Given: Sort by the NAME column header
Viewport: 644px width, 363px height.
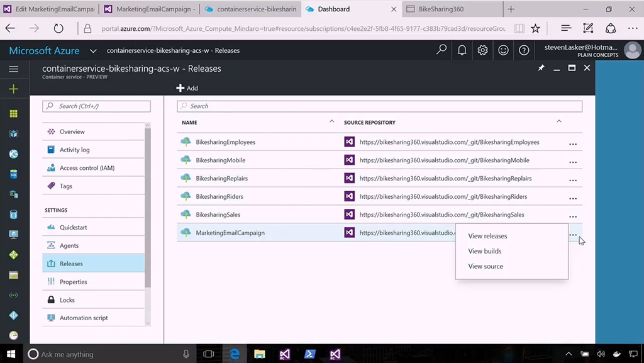Looking at the screenshot, I should (189, 122).
